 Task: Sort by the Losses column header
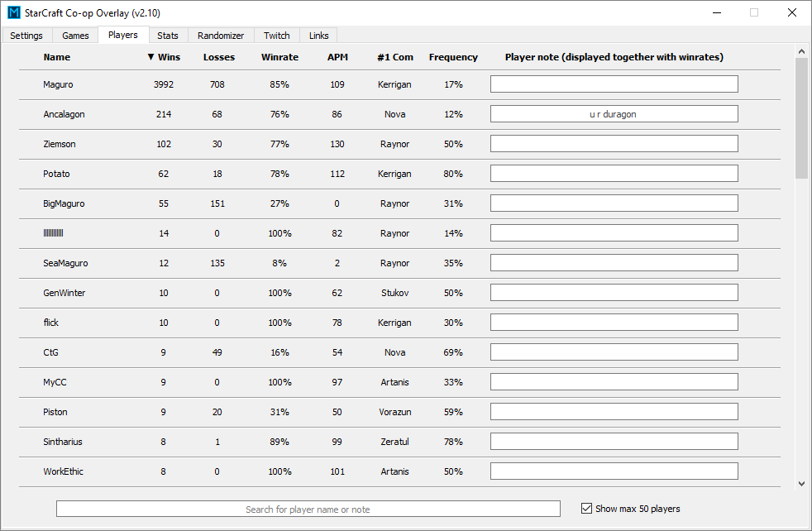coord(218,57)
